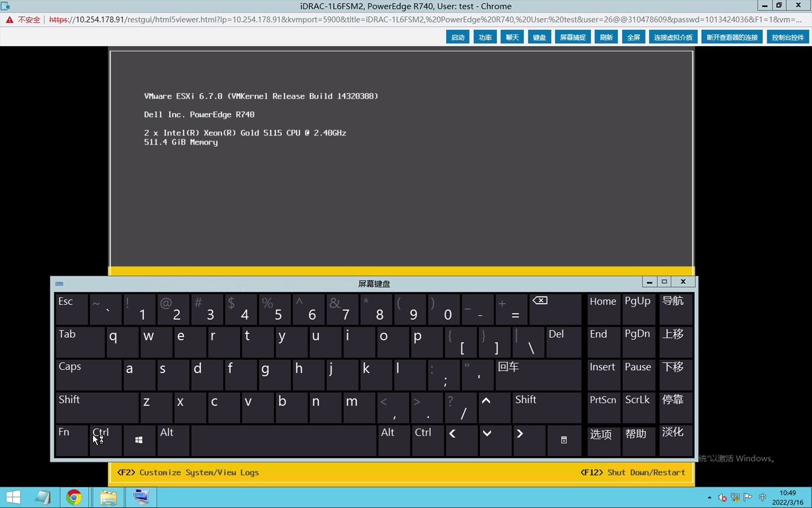The width and height of the screenshot is (812, 508).
Task: Open the 功率 (Power) menu
Action: pyautogui.click(x=485, y=37)
